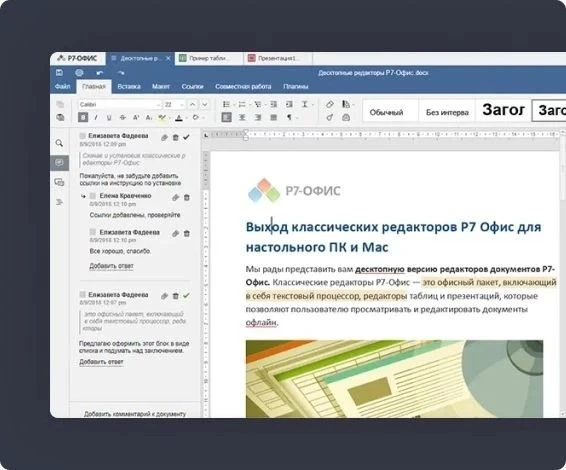Expand the font color arrow
The image size is (566, 470).
point(186,118)
